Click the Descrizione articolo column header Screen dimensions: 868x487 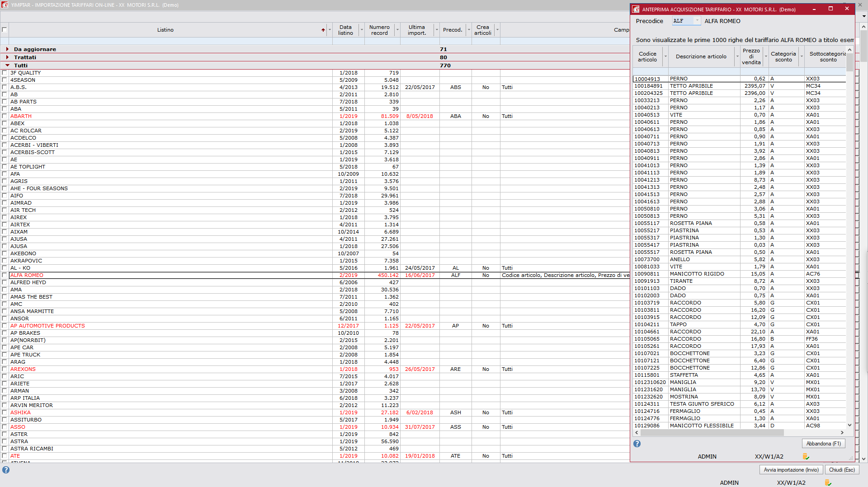701,56
